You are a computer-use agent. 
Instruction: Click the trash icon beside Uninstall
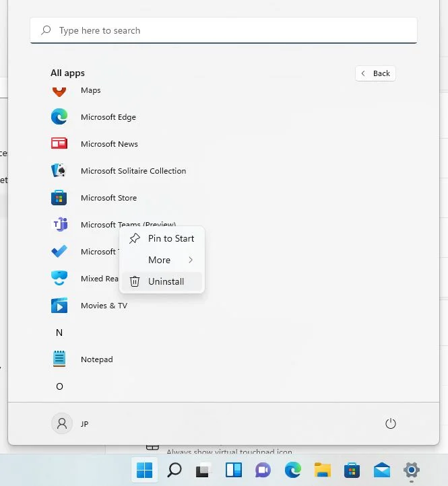point(135,281)
